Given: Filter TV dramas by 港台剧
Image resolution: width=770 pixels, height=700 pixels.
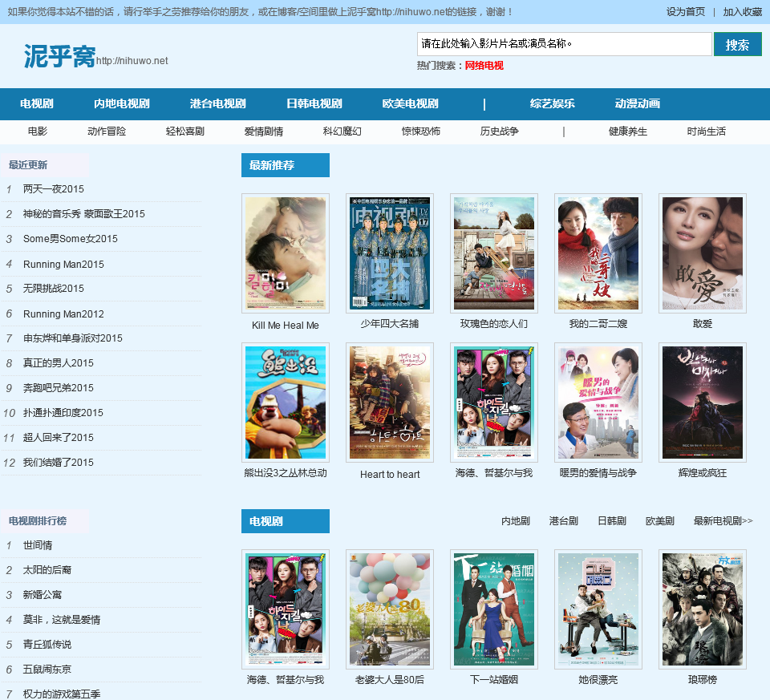Looking at the screenshot, I should (x=563, y=521).
